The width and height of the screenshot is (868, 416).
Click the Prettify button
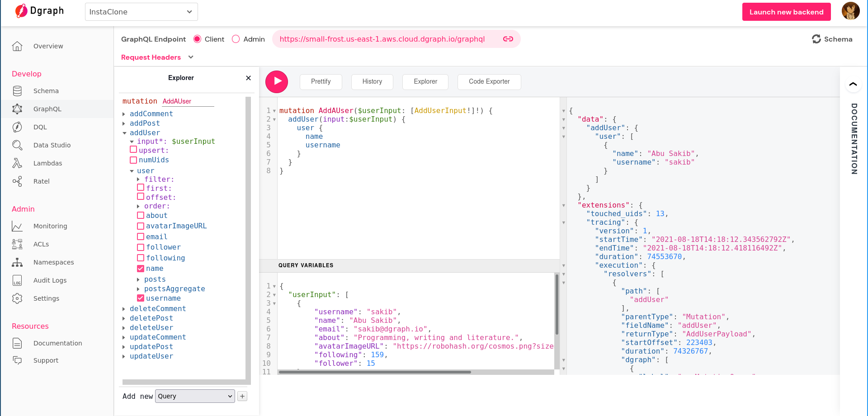(321, 82)
